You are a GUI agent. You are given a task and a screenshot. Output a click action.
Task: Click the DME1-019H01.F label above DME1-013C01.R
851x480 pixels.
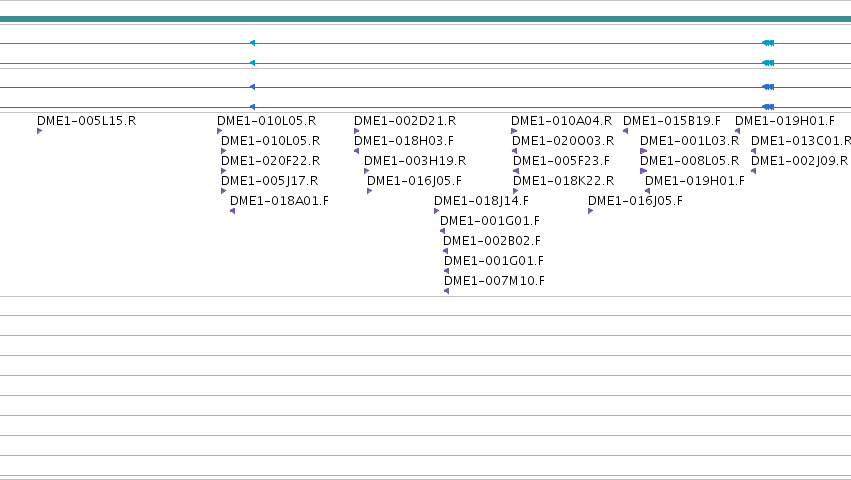(x=785, y=121)
